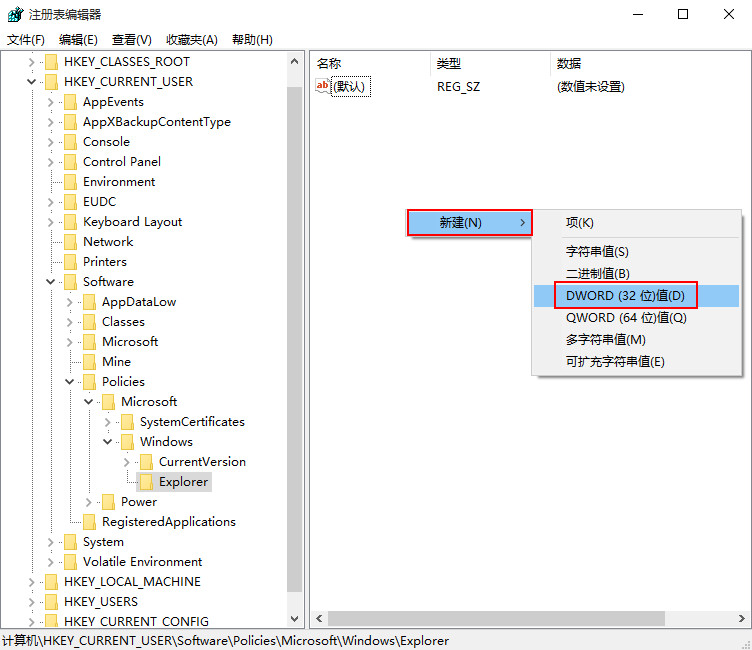Click the (默认) string value icon
The height and width of the screenshot is (650, 752).
(x=323, y=87)
